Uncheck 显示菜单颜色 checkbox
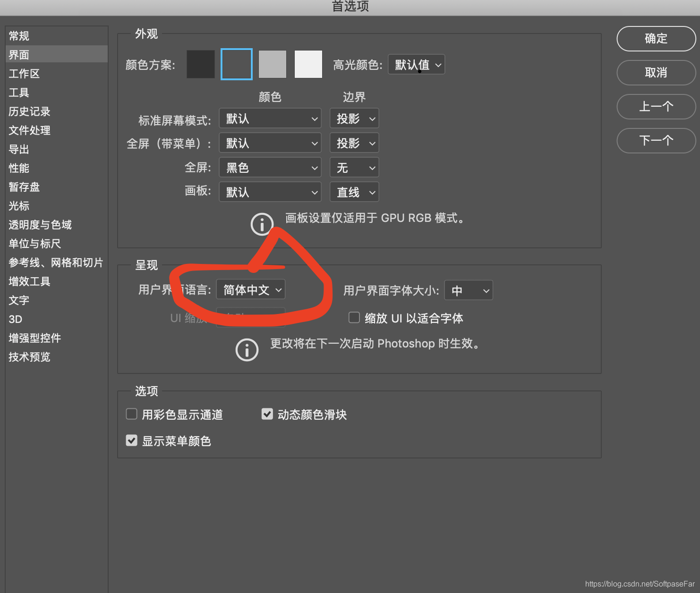Viewport: 700px width, 593px height. [x=132, y=441]
